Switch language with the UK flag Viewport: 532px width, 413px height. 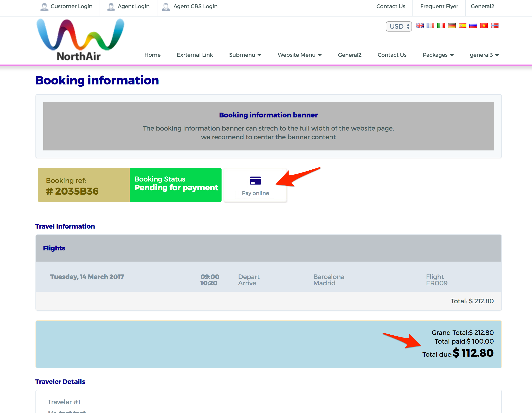420,25
